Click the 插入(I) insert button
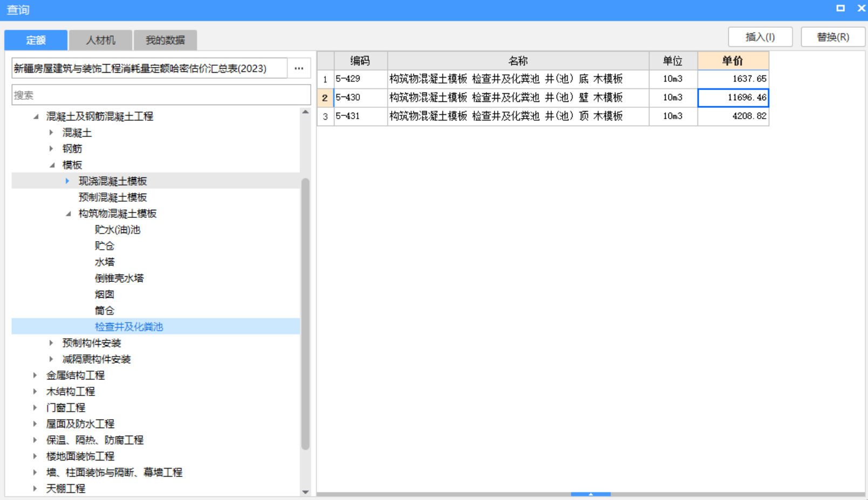The height and width of the screenshot is (500, 868). point(761,37)
